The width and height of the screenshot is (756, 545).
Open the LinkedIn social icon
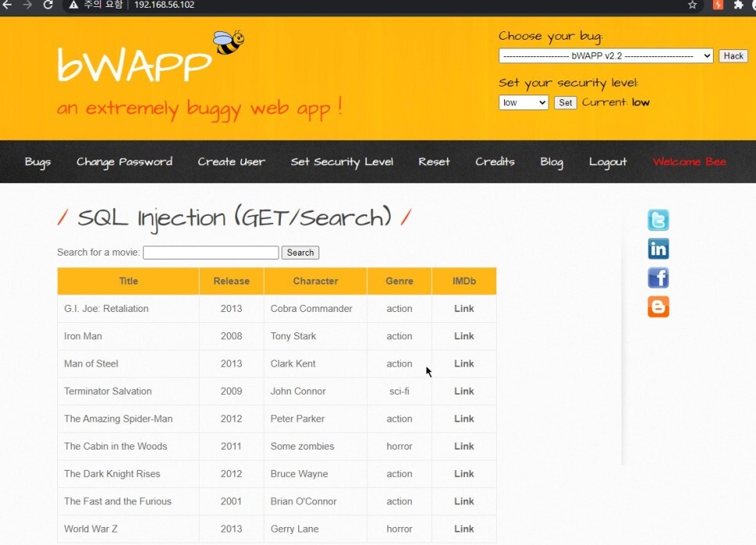658,249
